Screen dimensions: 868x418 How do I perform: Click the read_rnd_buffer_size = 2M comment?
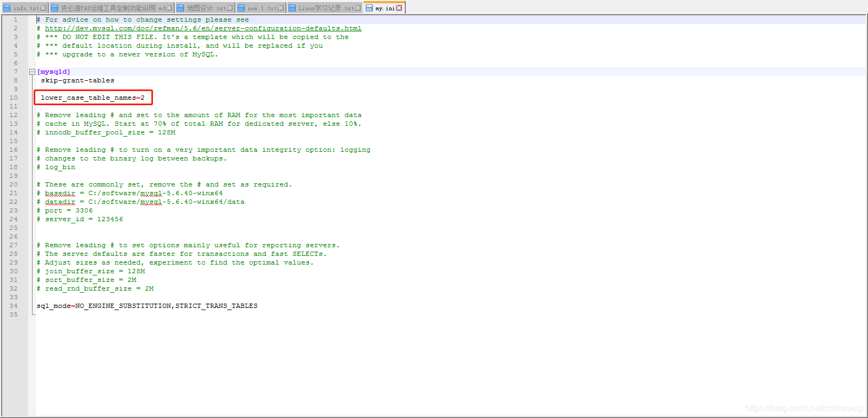pos(95,288)
